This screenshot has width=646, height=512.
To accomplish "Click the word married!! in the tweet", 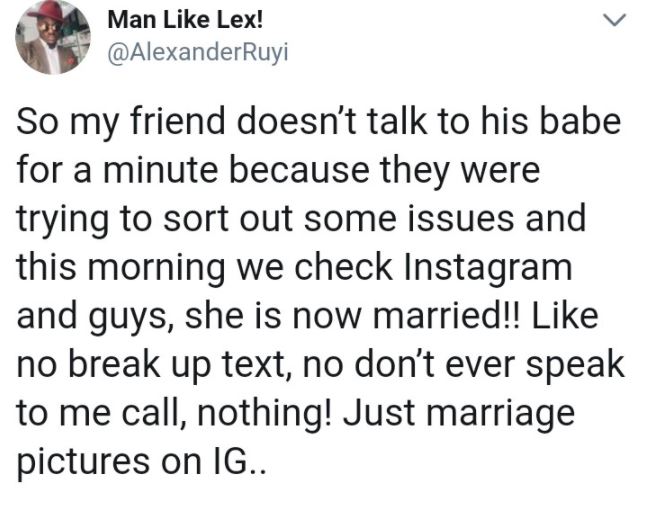I will click(x=447, y=316).
